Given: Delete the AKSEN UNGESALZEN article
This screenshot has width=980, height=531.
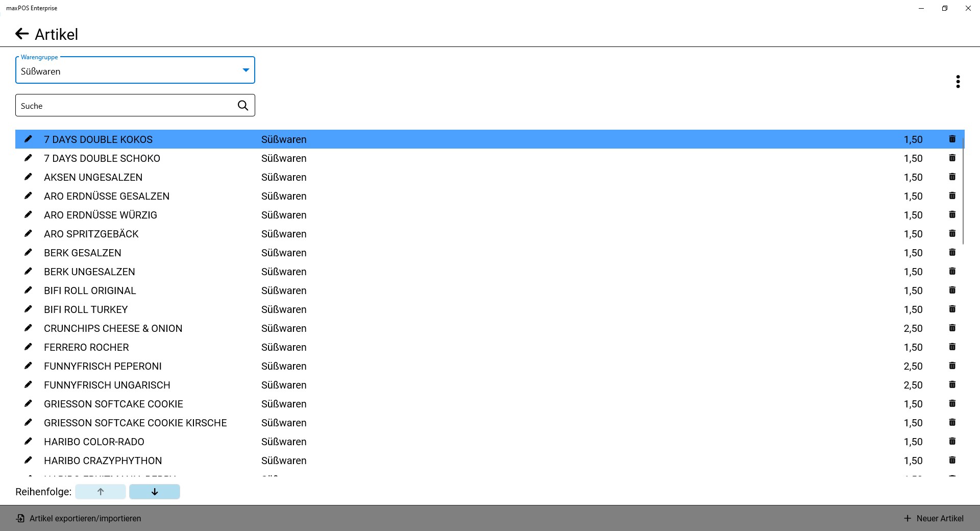Looking at the screenshot, I should pos(952,177).
